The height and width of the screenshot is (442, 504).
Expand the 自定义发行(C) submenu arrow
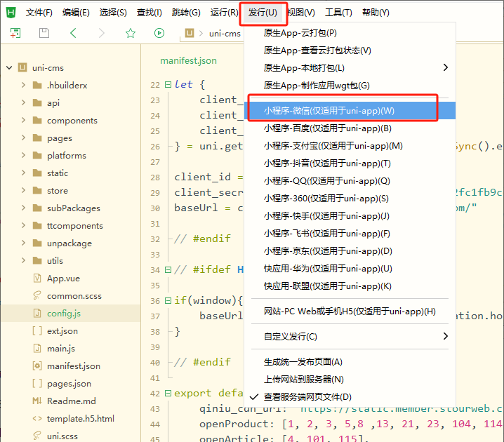tap(445, 336)
